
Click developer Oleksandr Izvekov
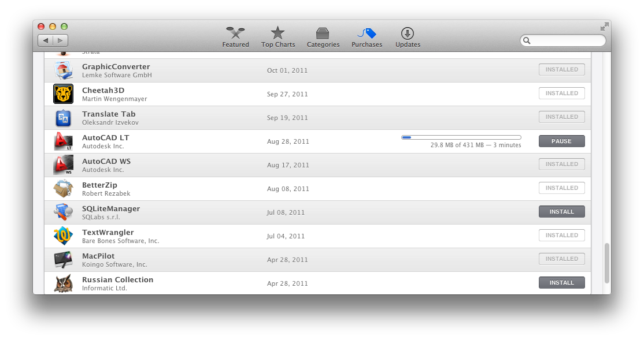pyautogui.click(x=110, y=122)
